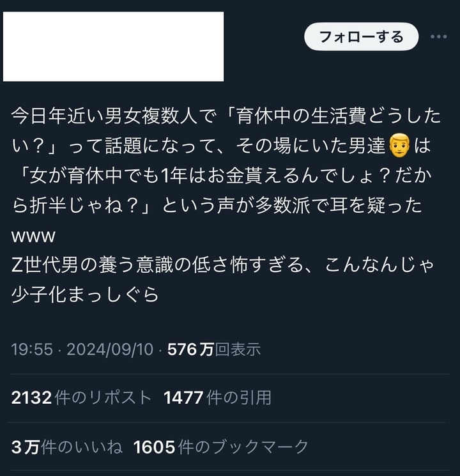Click the final line 少子化まっしぐら
Image resolution: width=460 pixels, height=476 pixels.
(x=85, y=295)
